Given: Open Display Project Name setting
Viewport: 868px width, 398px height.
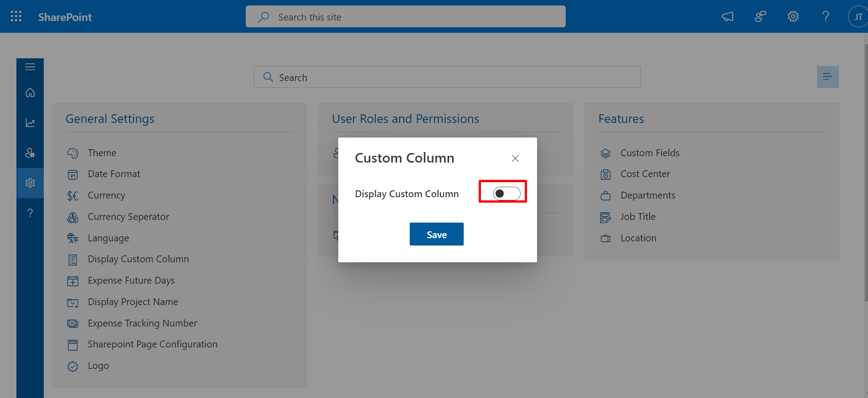Looking at the screenshot, I should (x=133, y=302).
